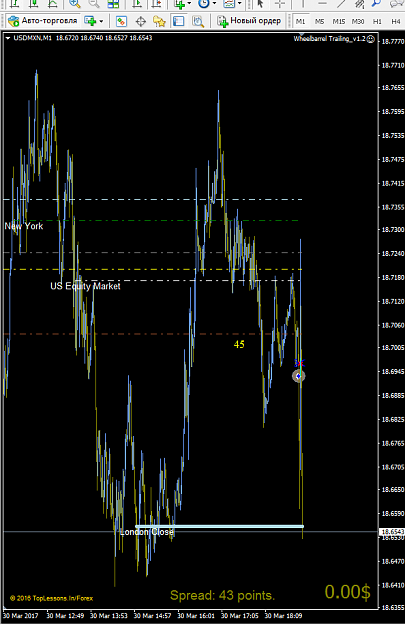Toggle the Data Window panel
This screenshot has height=625, width=405.
pos(141,21)
